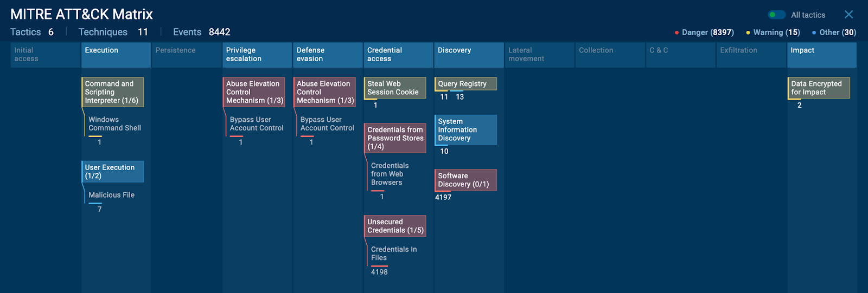Select the Defense evasion tactic header
Screen dimensions: 868x293
(x=328, y=55)
